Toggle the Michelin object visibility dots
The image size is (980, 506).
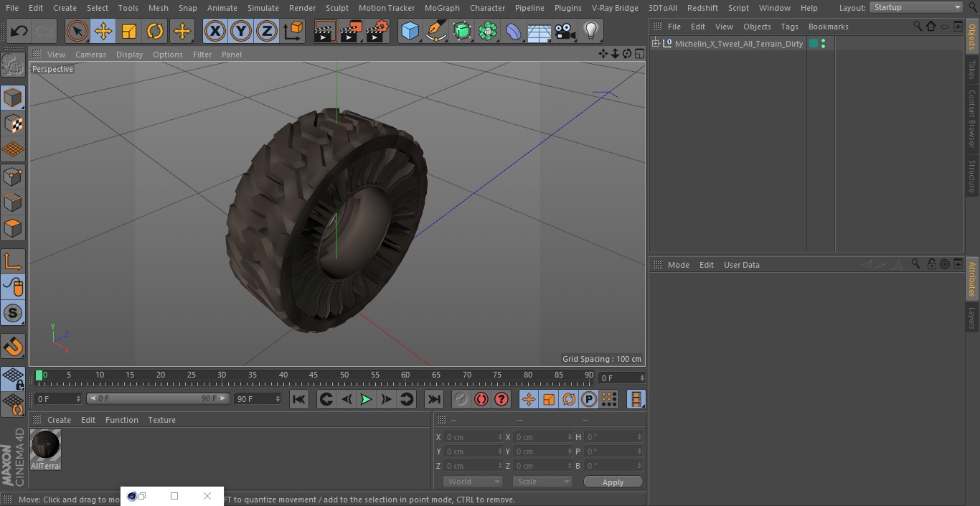tap(823, 44)
